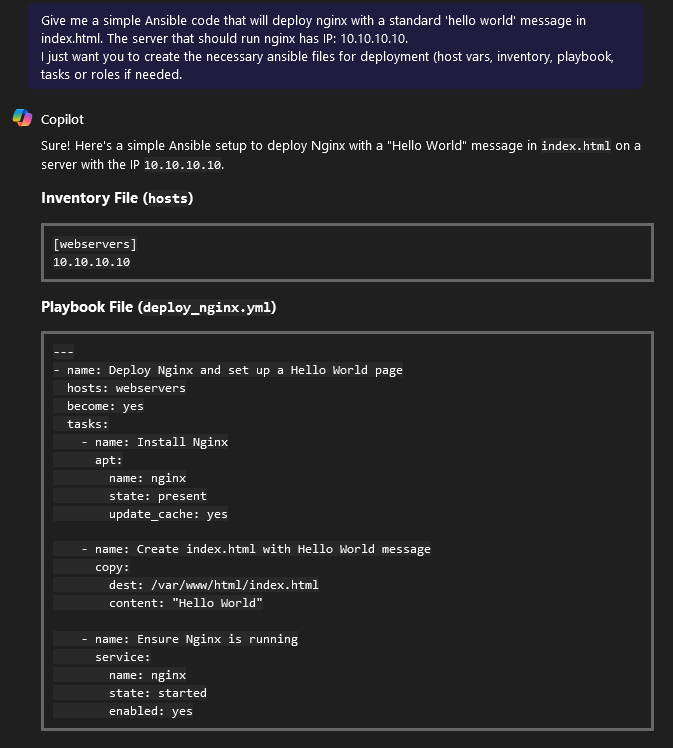Click the content "Hello World" line
The image size is (673, 748).
(x=186, y=603)
